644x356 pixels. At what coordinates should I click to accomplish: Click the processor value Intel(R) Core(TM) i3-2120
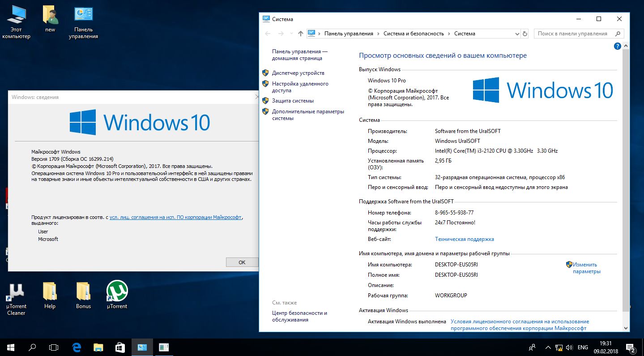pos(496,151)
